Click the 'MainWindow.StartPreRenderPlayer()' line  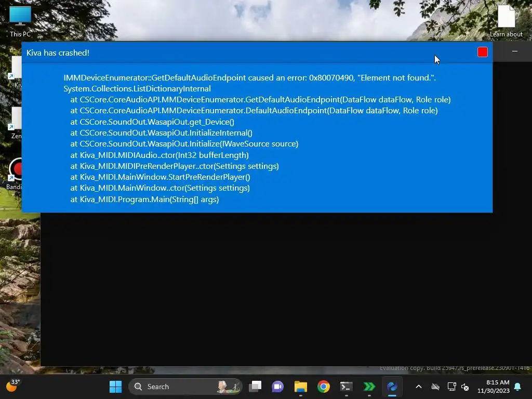pos(160,177)
